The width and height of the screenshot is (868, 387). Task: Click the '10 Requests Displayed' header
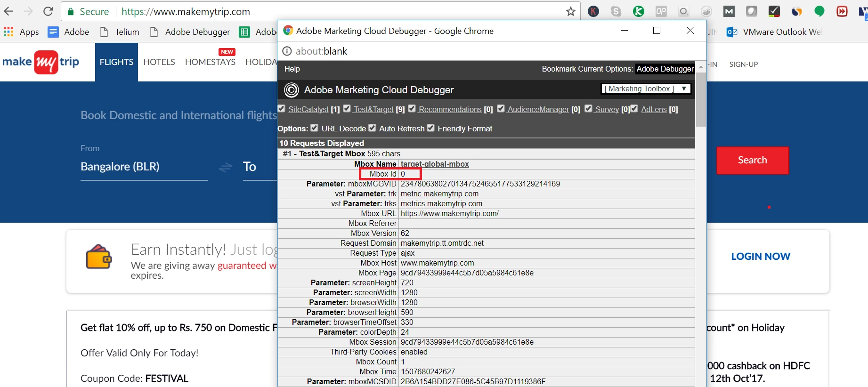322,143
